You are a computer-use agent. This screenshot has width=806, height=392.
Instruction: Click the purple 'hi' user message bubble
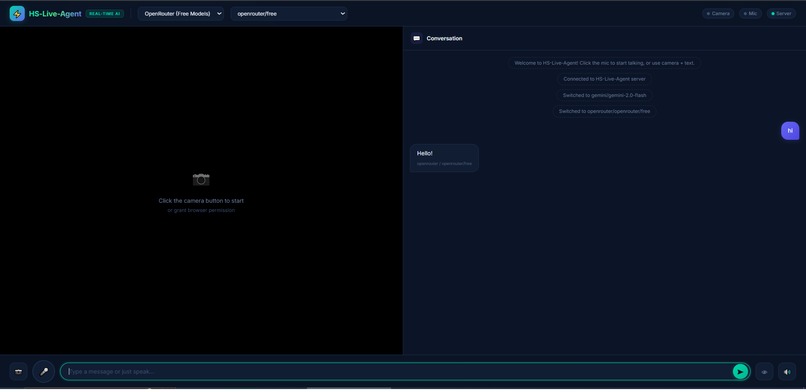pos(790,130)
